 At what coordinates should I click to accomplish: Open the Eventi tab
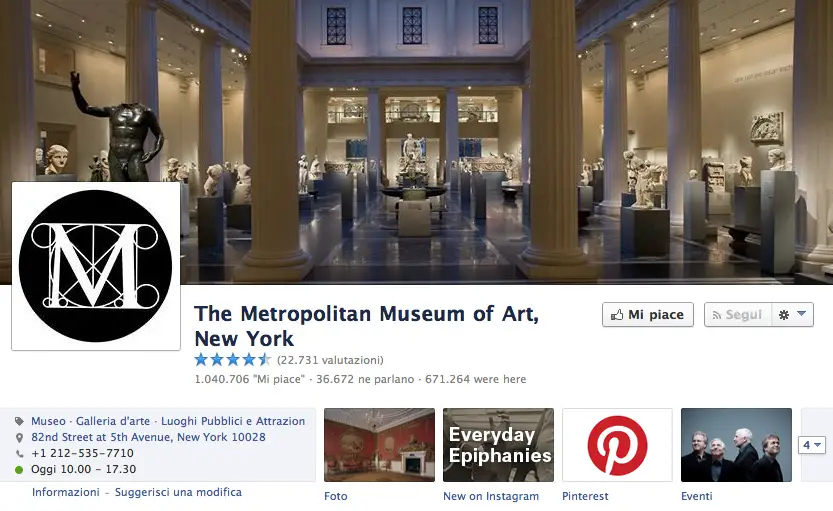[x=696, y=496]
